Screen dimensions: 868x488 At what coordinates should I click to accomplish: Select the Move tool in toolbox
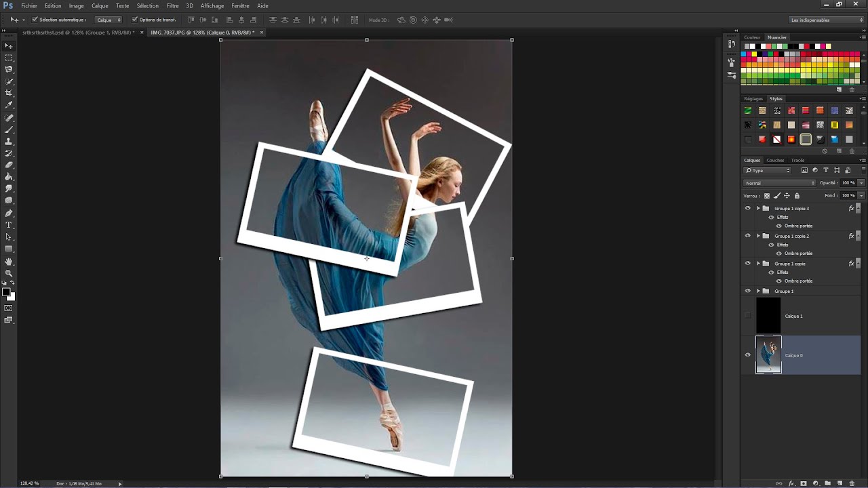9,45
